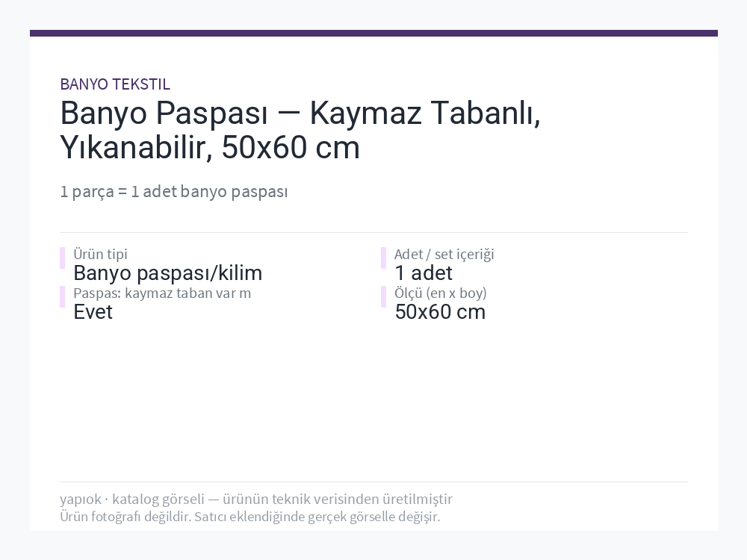The height and width of the screenshot is (560, 747).
Task: Select the 50x60 cm measurement value
Action: [x=440, y=312]
